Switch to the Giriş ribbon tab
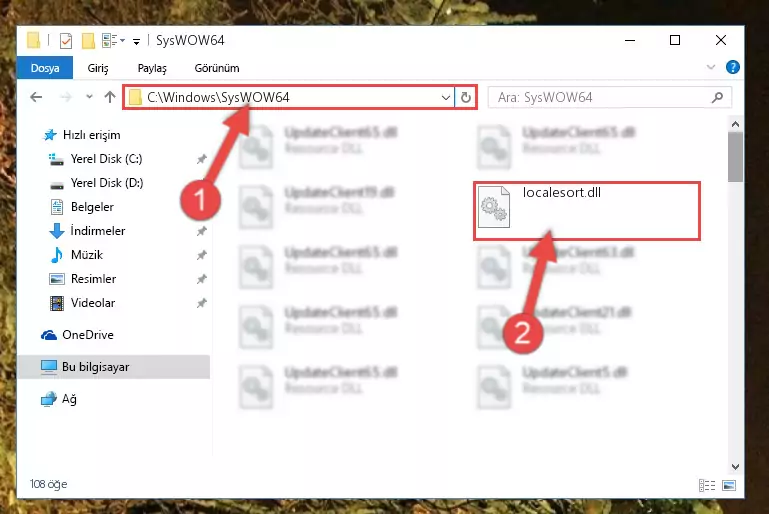This screenshot has width=769, height=514. tap(98, 68)
